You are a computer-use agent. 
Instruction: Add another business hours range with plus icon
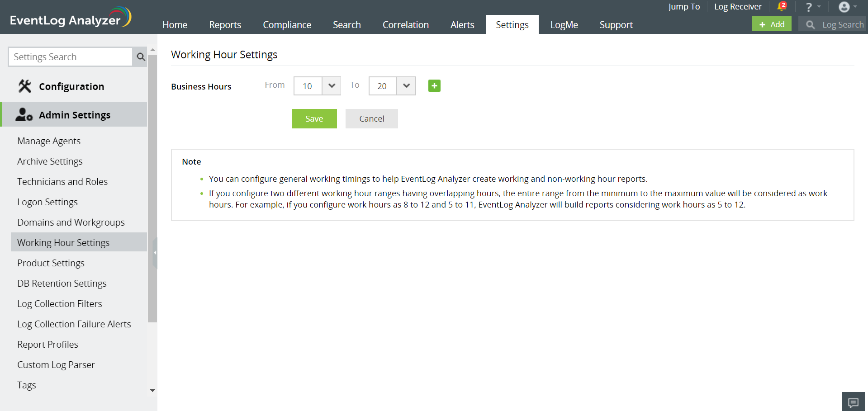[434, 85]
